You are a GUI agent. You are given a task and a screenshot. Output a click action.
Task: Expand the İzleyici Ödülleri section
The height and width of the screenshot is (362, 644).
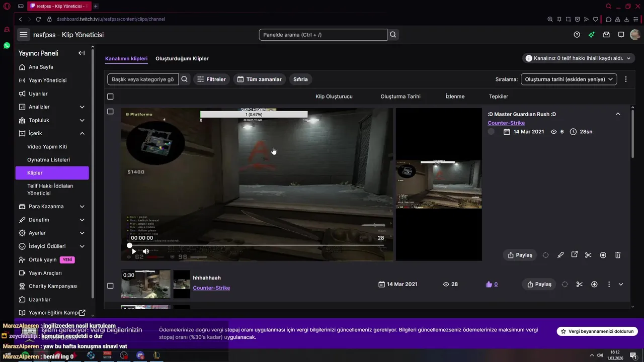(82, 246)
